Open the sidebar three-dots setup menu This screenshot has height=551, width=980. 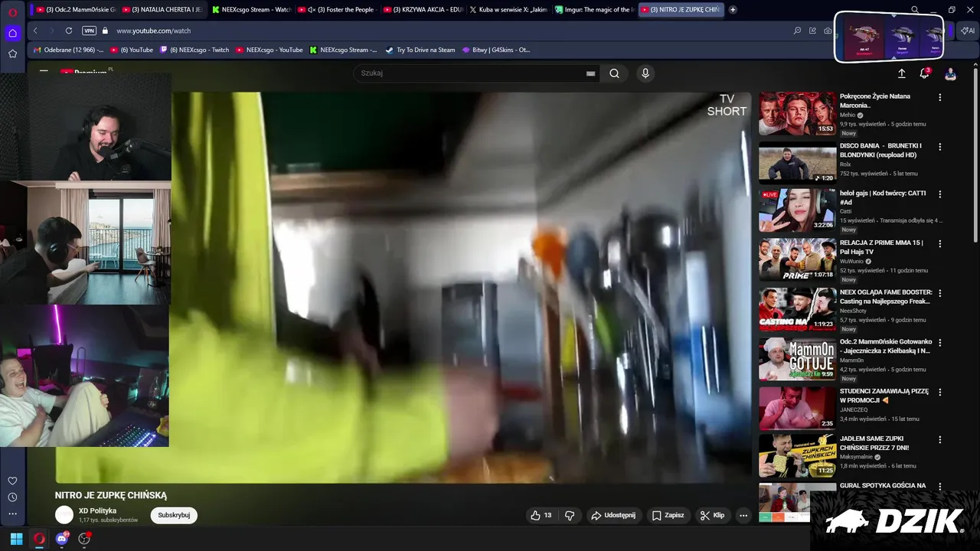click(12, 514)
